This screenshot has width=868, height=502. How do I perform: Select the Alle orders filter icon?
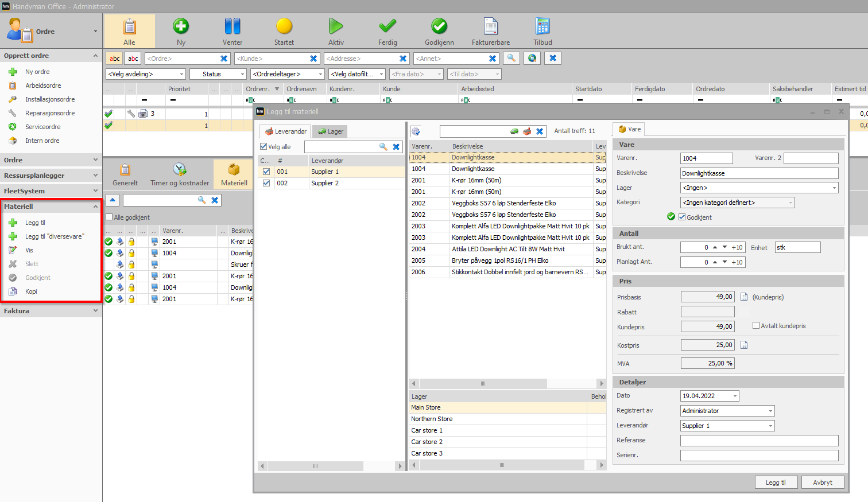(x=129, y=26)
